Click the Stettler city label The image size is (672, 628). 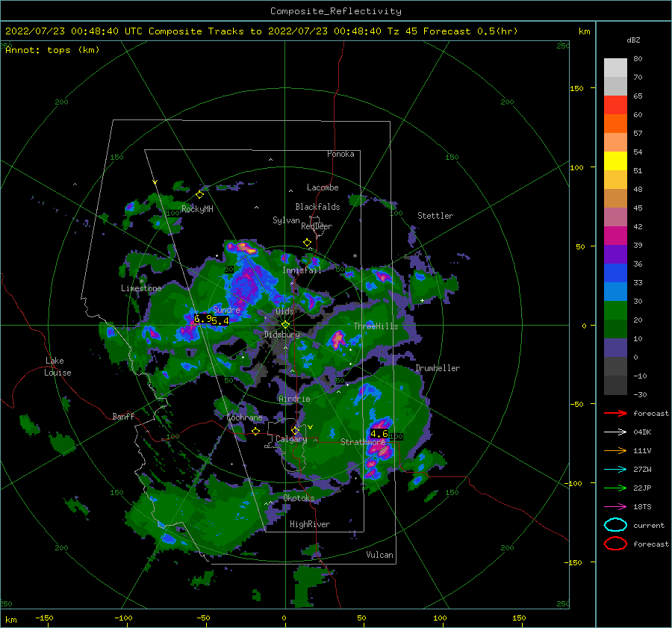(x=435, y=216)
